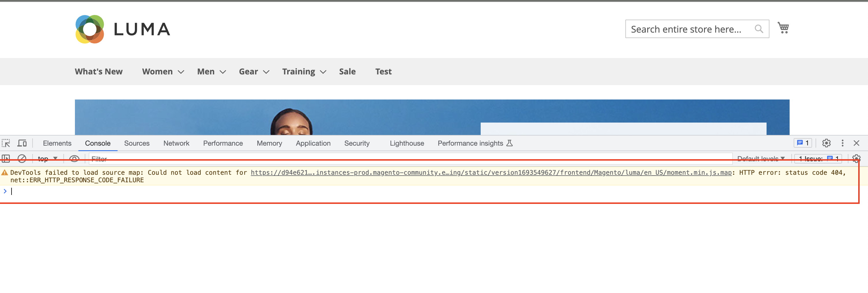Open the shopping cart
Screen dimensions: 868x293
click(784, 28)
